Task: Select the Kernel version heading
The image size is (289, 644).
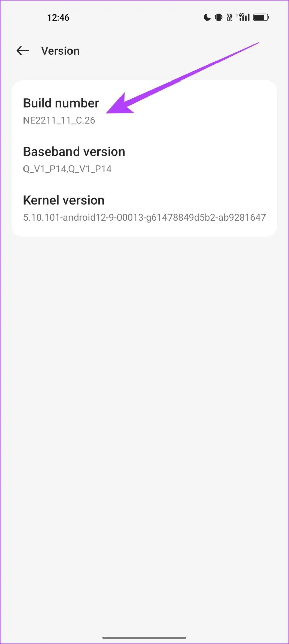Action: tap(64, 200)
